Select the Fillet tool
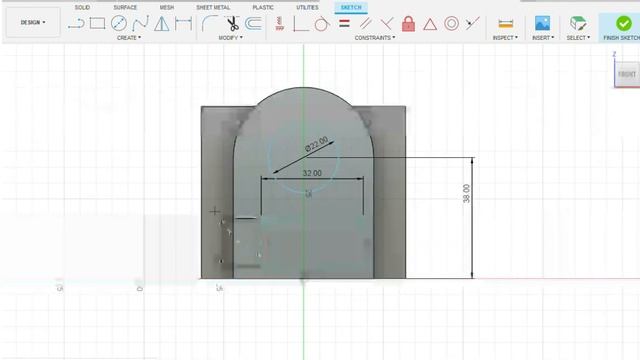Image resolution: width=640 pixels, height=360 pixels. click(209, 24)
